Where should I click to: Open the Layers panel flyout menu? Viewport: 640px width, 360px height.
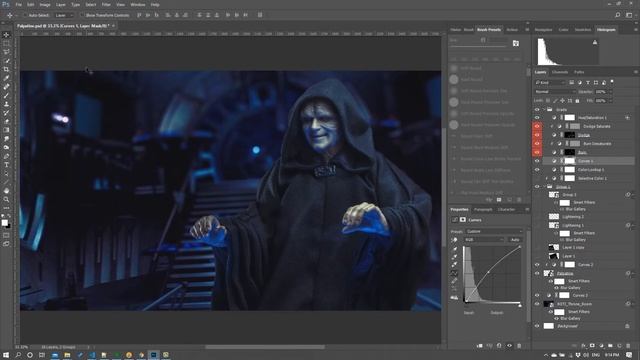pyautogui.click(x=636, y=72)
